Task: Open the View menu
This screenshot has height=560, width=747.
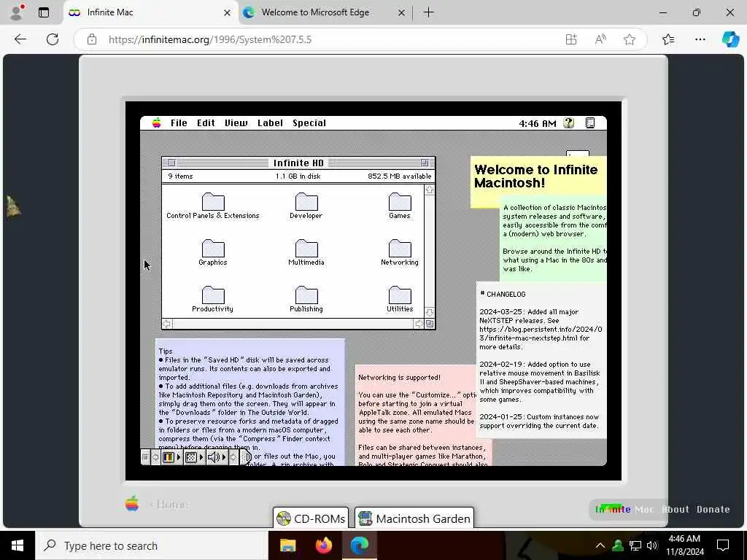Action: click(x=236, y=122)
